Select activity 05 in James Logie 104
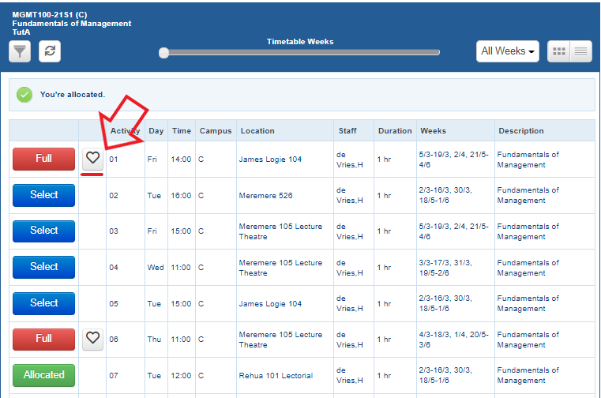This screenshot has height=398, width=601. pyautogui.click(x=44, y=303)
